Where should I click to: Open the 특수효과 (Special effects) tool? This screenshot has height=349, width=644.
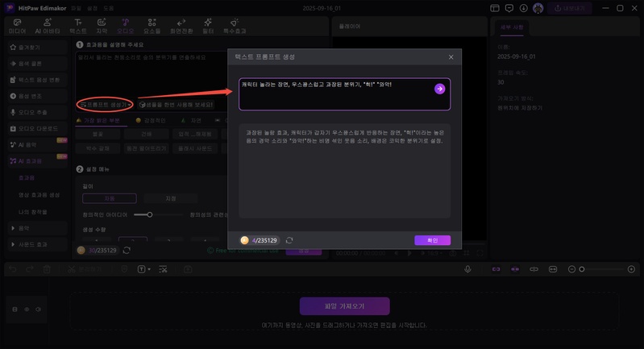click(x=235, y=27)
